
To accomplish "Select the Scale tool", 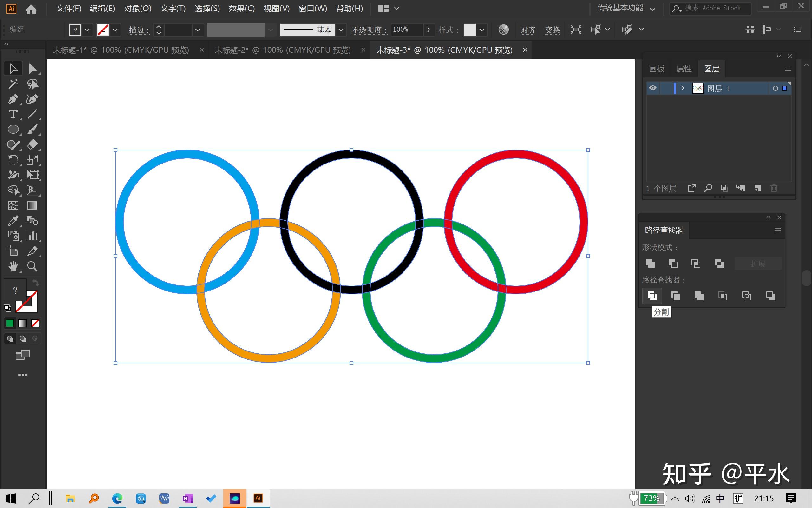I will click(x=32, y=160).
